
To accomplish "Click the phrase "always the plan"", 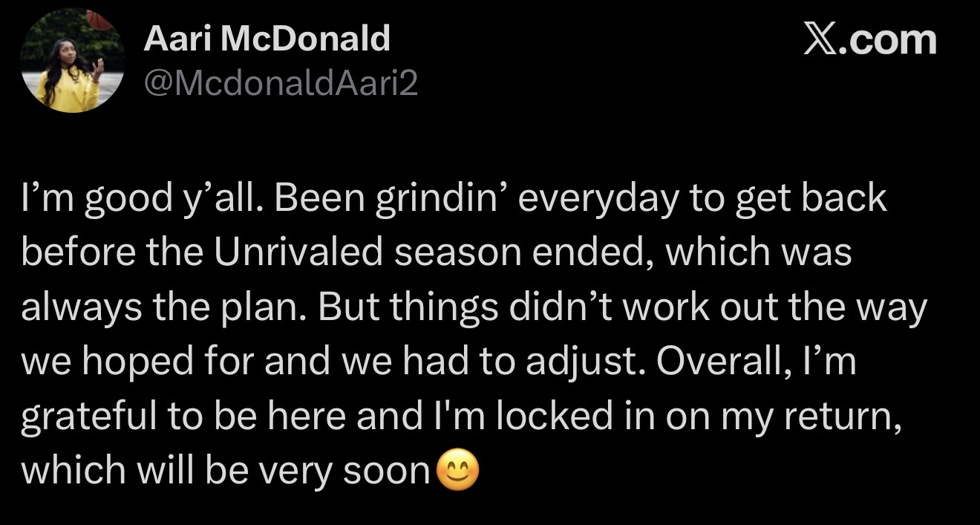I will tap(159, 307).
